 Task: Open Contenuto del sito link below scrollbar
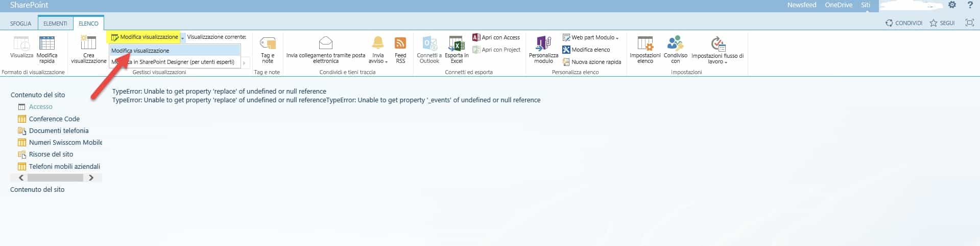37,189
